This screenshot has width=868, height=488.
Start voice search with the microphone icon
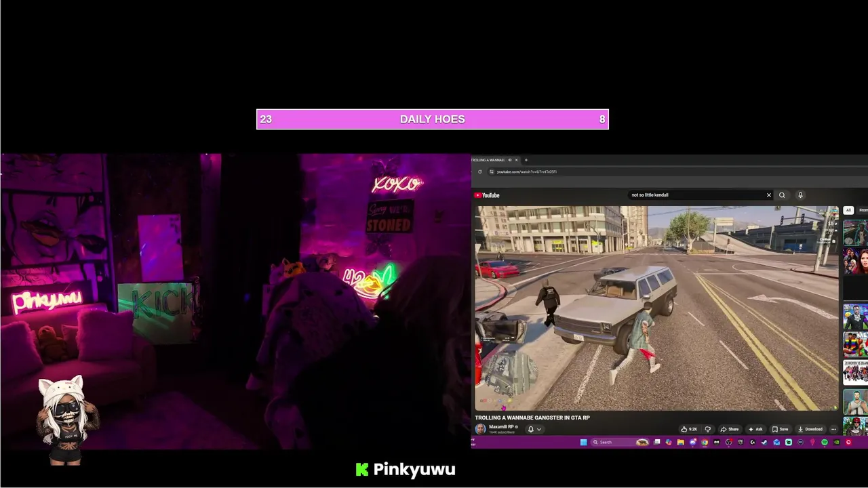pyautogui.click(x=800, y=195)
